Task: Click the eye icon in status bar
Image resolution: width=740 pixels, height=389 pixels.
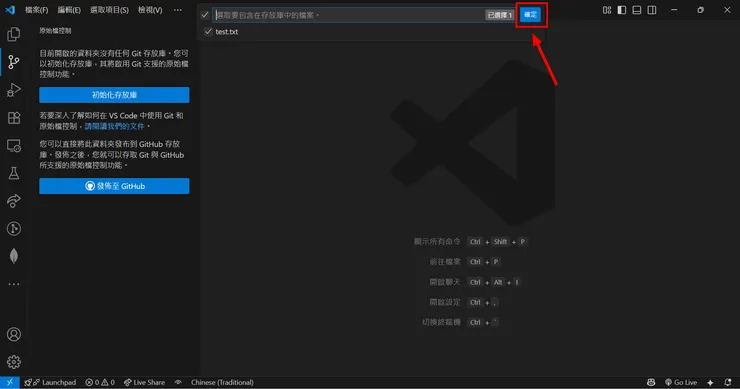Action: click(178, 382)
